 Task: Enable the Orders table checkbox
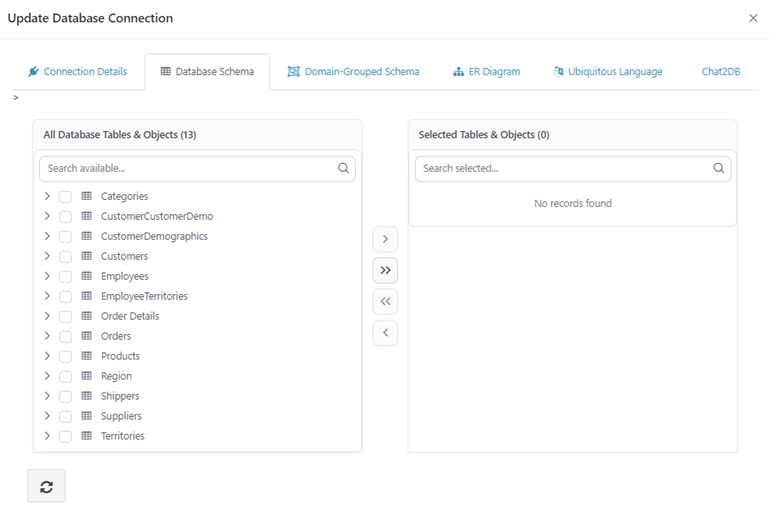tap(65, 336)
